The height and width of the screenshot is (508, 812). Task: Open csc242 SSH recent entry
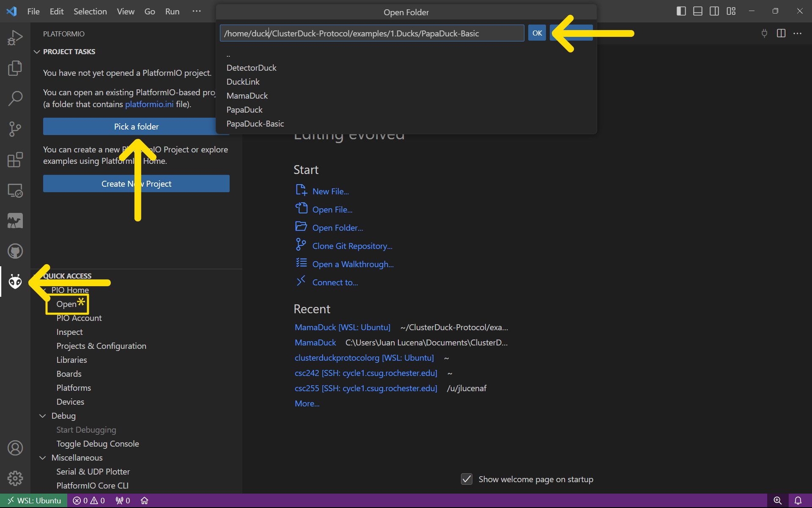click(366, 373)
